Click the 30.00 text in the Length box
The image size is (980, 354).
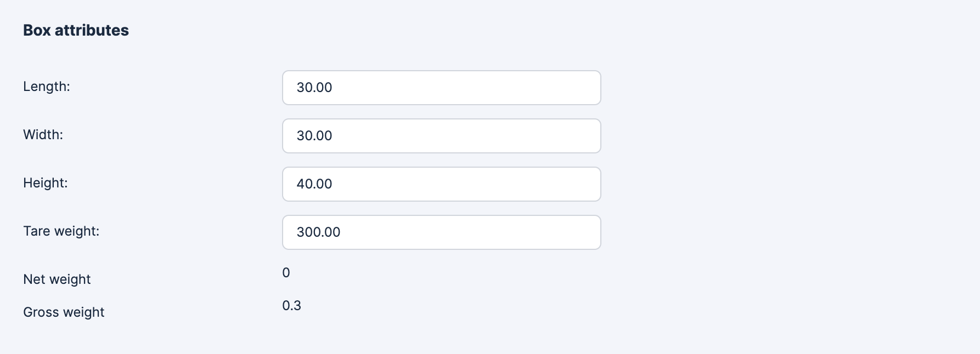(x=314, y=88)
